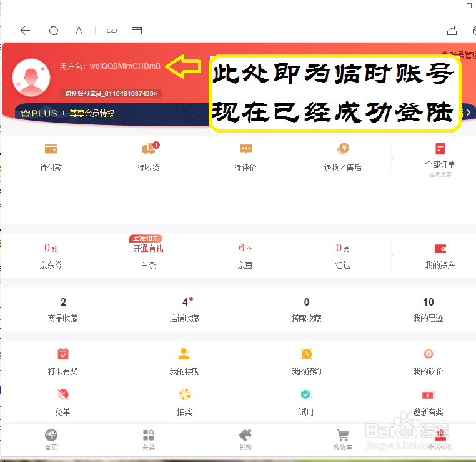476x462 pixels.
Task: Go back with the left arrow icon
Action: tap(25, 31)
